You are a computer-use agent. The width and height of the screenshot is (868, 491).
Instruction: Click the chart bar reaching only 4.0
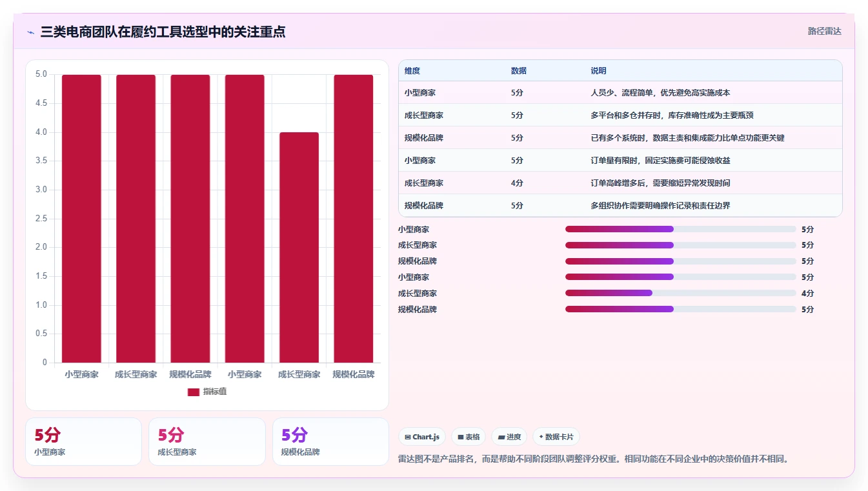[x=299, y=247]
